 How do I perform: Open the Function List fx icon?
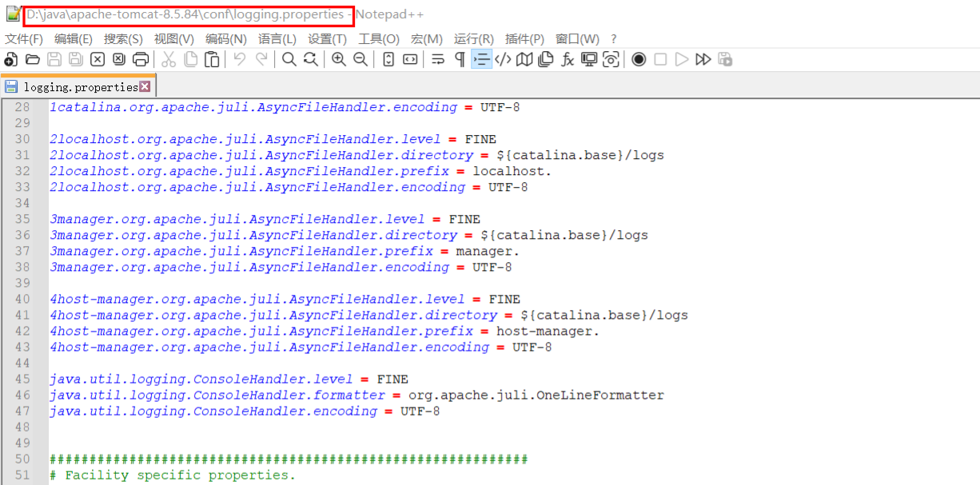click(568, 59)
